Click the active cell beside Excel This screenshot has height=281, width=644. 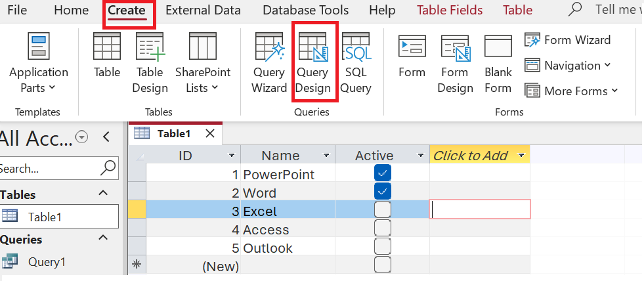click(x=480, y=209)
